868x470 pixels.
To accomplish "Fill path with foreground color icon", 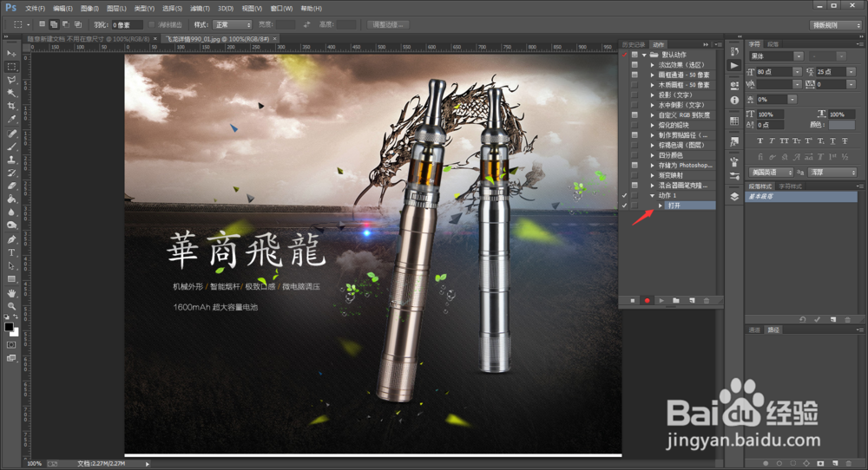I will (766, 463).
